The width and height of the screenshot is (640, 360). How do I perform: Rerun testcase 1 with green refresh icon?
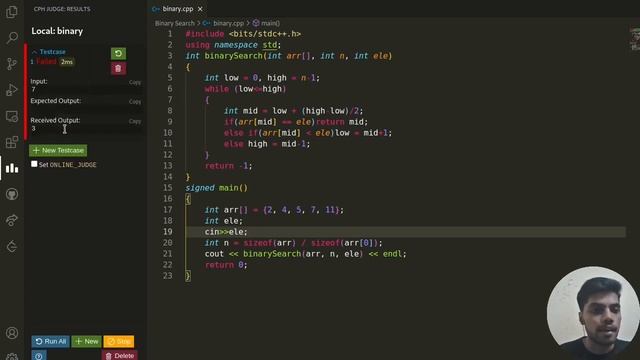(118, 53)
